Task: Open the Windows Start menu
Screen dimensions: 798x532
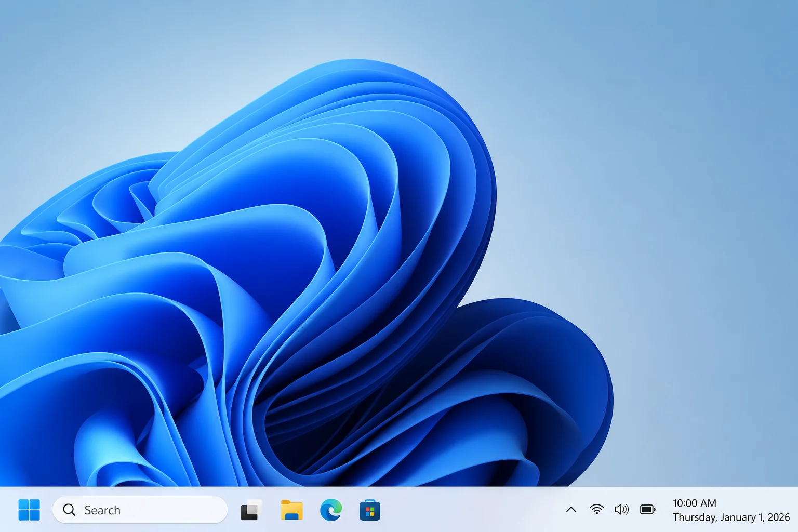Action: [29, 510]
